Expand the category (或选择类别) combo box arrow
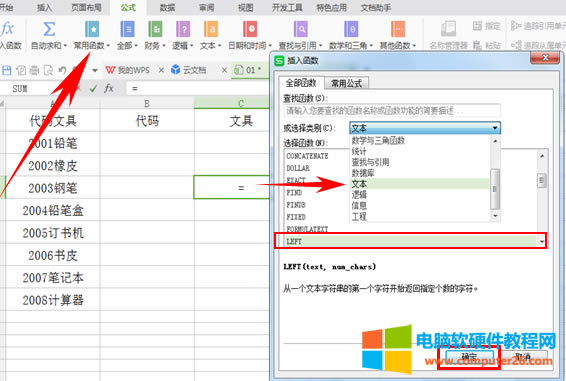Screen dimensions: 566x381 pos(495,128)
